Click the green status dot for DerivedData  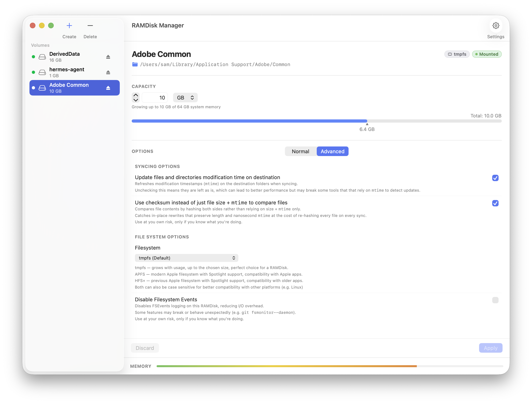[x=33, y=57]
